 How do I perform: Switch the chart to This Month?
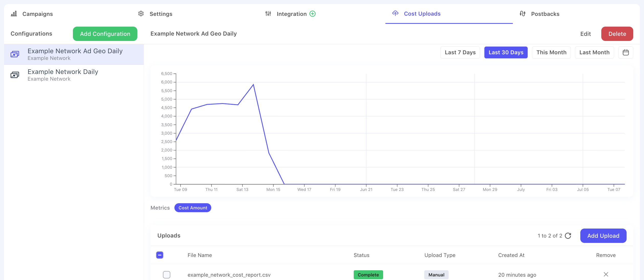pos(551,52)
